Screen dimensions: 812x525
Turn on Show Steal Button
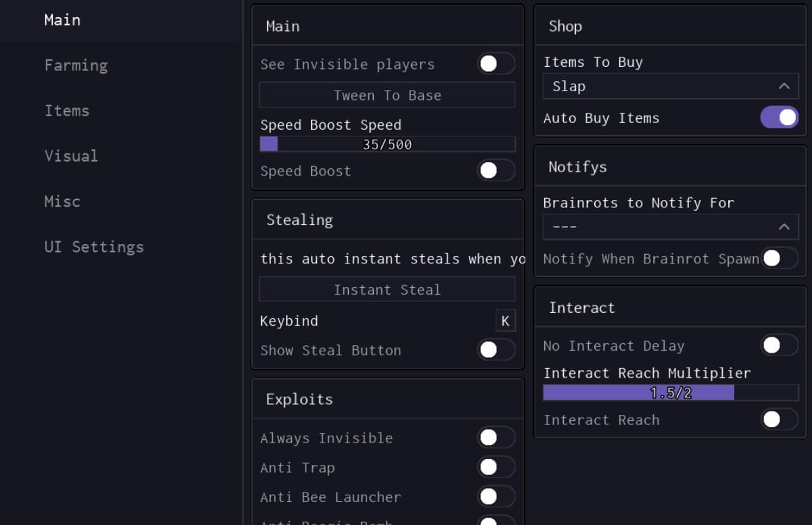pyautogui.click(x=496, y=349)
